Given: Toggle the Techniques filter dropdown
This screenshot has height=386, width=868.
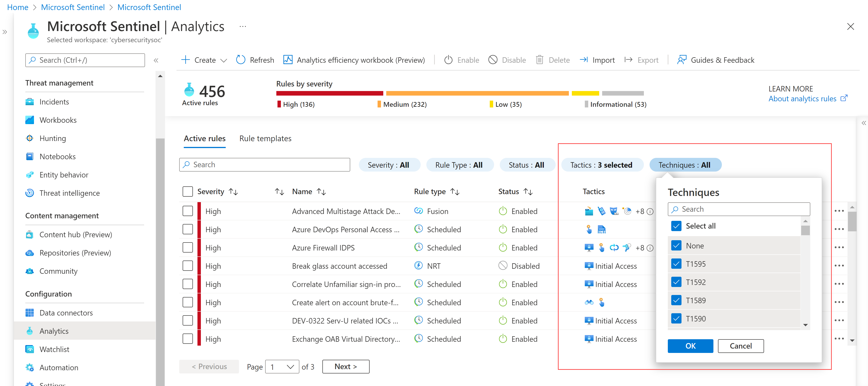Looking at the screenshot, I should click(x=685, y=165).
